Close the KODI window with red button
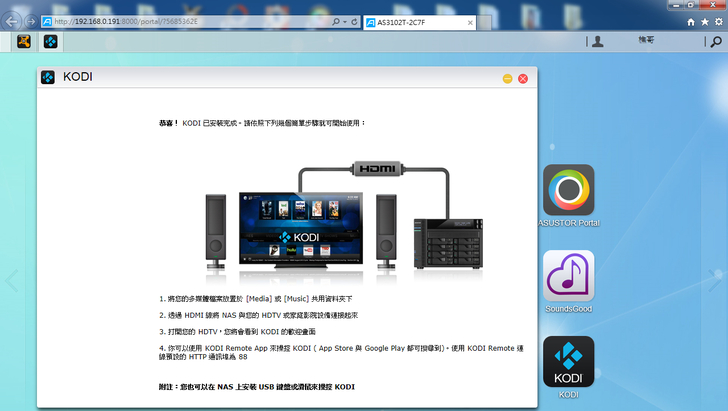Image resolution: width=728 pixels, height=411 pixels. (x=523, y=79)
